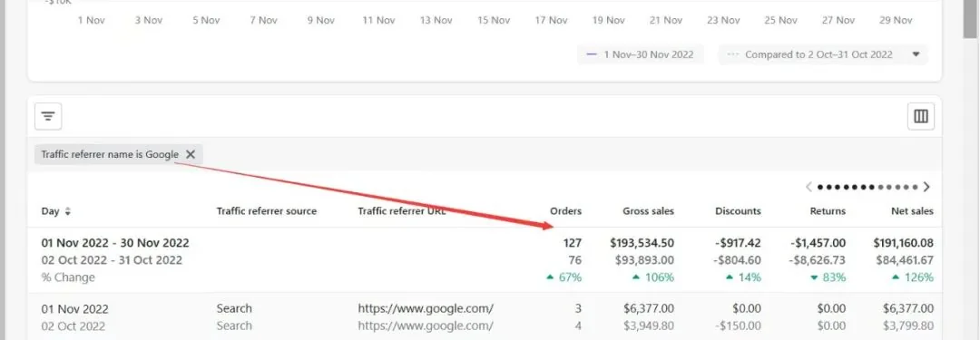Go to previous columns with left chevron

click(x=809, y=187)
